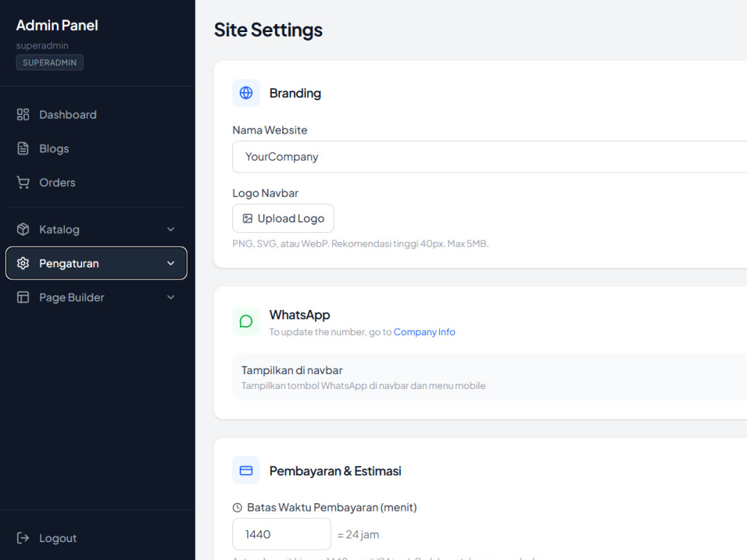This screenshot has height=560, width=747.
Task: Click the Branding section heading
Action: pos(295,93)
